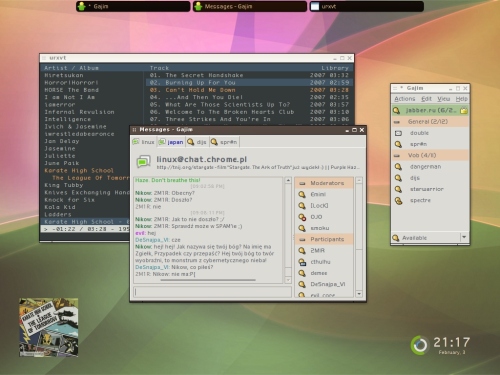Open the Gajim taskbar entry
Viewport: 500px width, 375px height.
pyautogui.click(x=133, y=6)
